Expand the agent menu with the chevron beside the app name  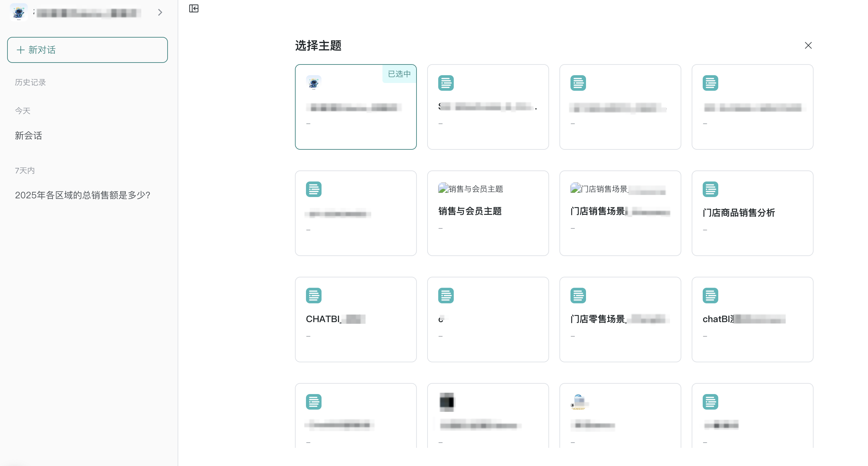pos(160,12)
